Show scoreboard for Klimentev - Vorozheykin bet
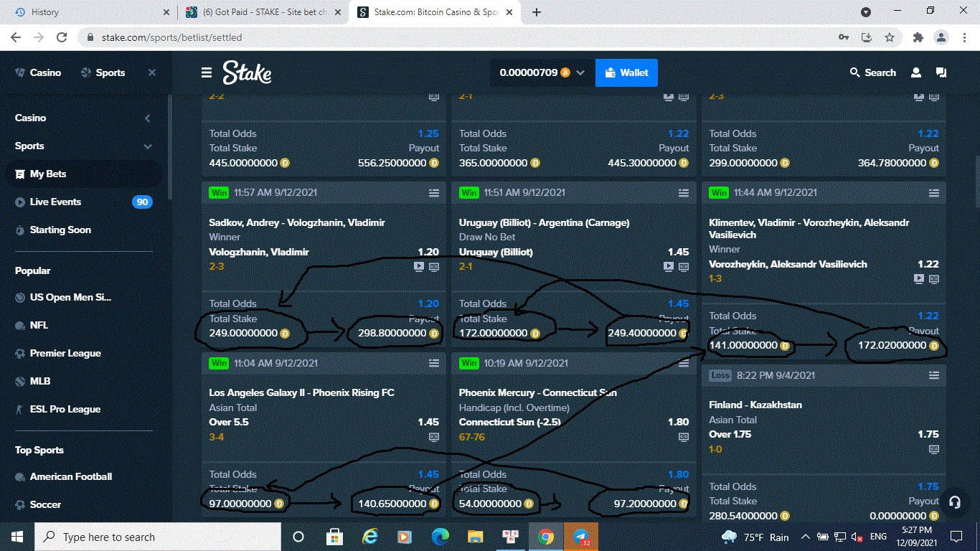The height and width of the screenshot is (551, 980). pyautogui.click(x=934, y=279)
